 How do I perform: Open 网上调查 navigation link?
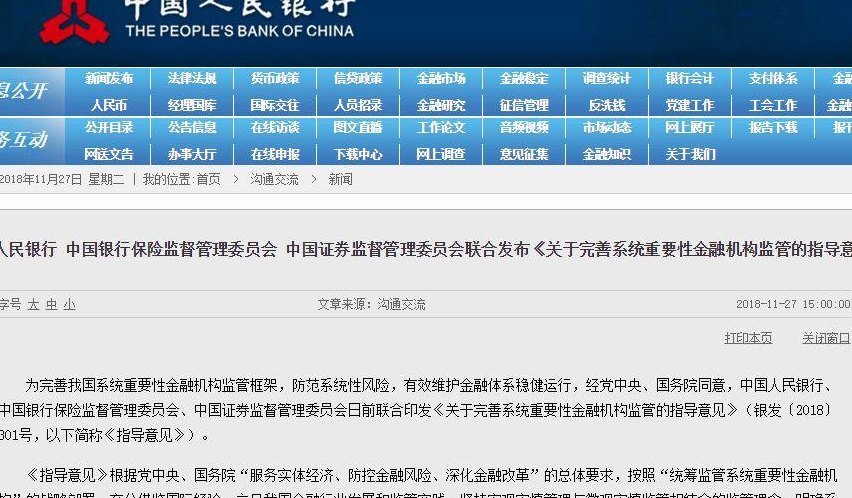click(441, 154)
